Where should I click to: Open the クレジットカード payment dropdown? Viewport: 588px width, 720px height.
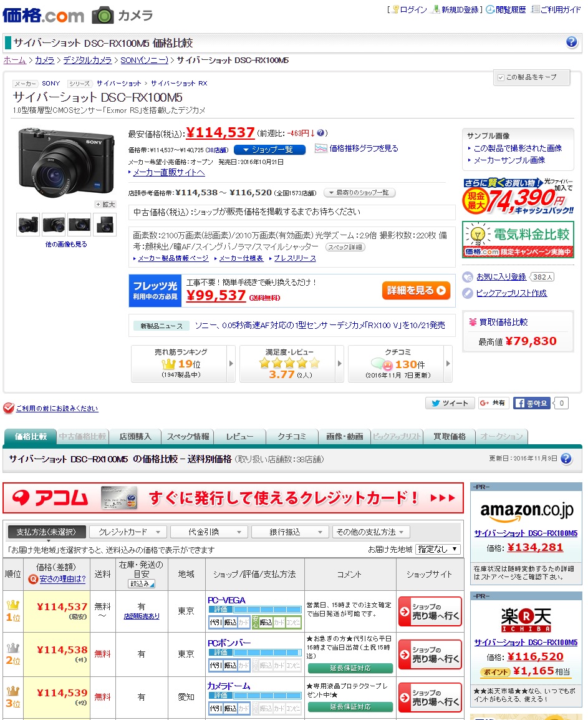coord(128,532)
